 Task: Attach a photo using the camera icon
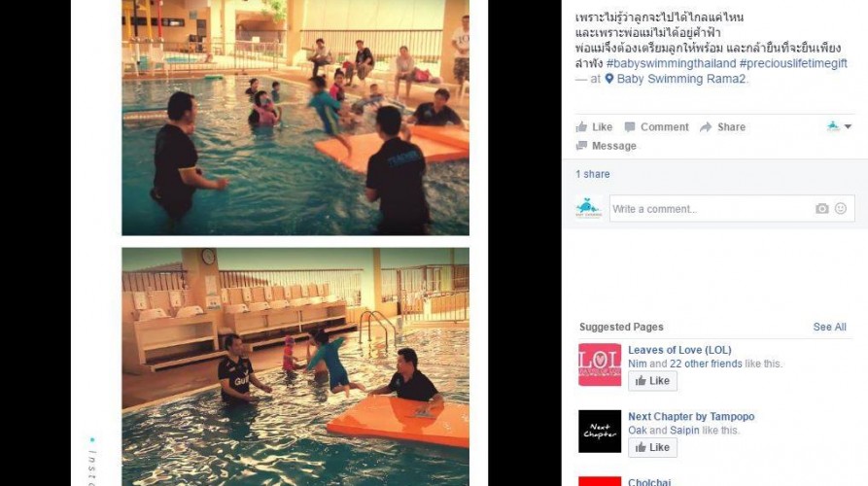(x=822, y=209)
